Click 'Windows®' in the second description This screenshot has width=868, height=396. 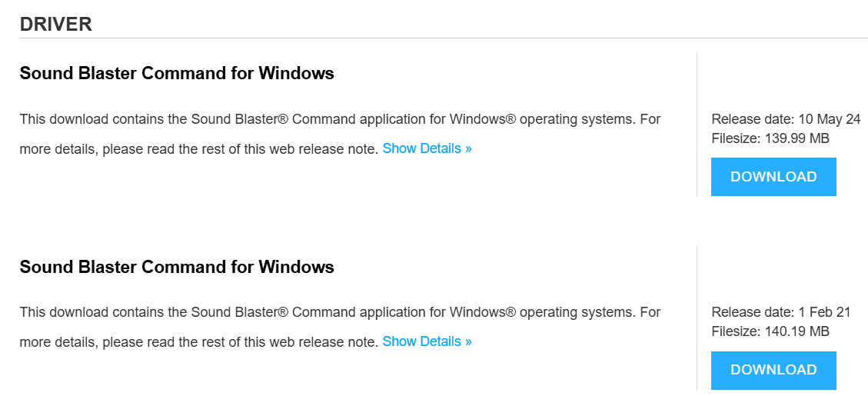pyautogui.click(x=483, y=312)
